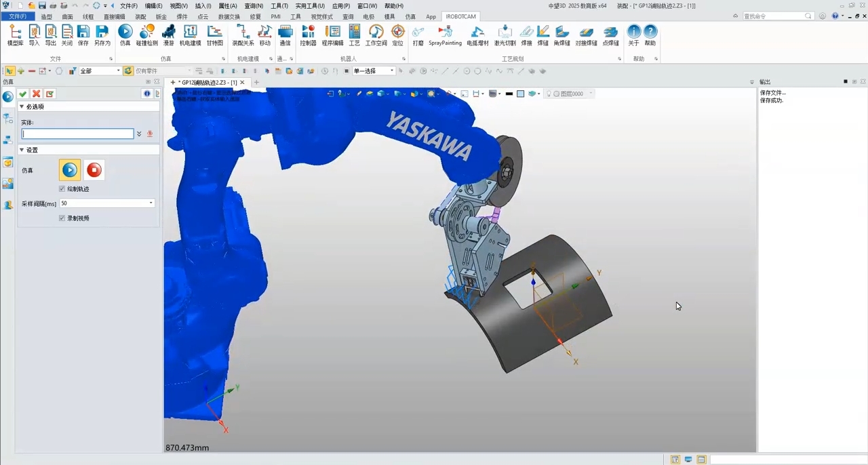The image size is (868, 465).
Task: Click the black color swatch in view toolbar
Action: click(509, 94)
